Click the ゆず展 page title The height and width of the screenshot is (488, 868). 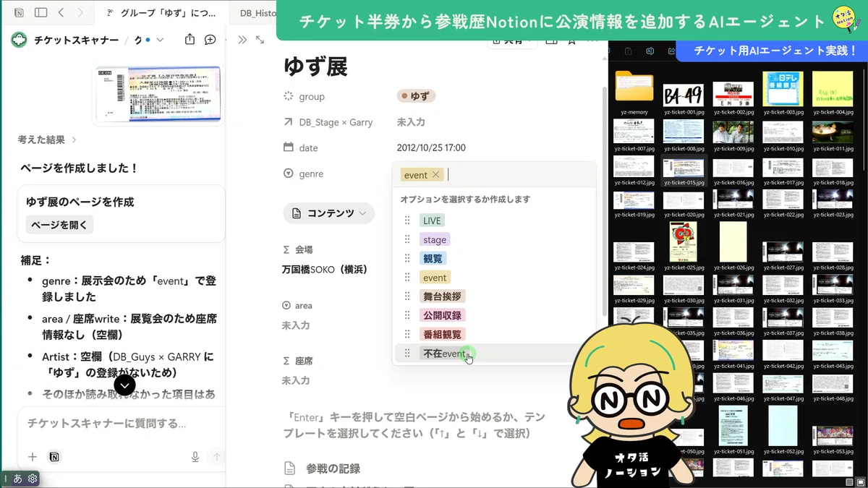pos(315,66)
